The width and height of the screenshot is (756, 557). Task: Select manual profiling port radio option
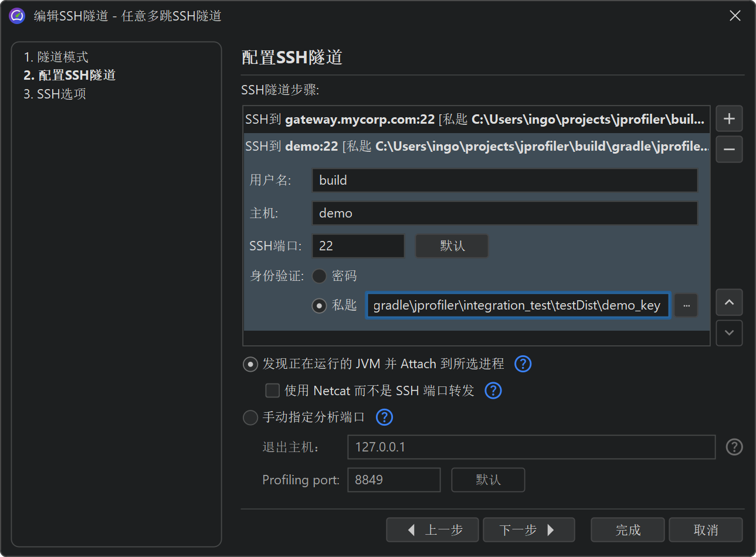coord(250,417)
